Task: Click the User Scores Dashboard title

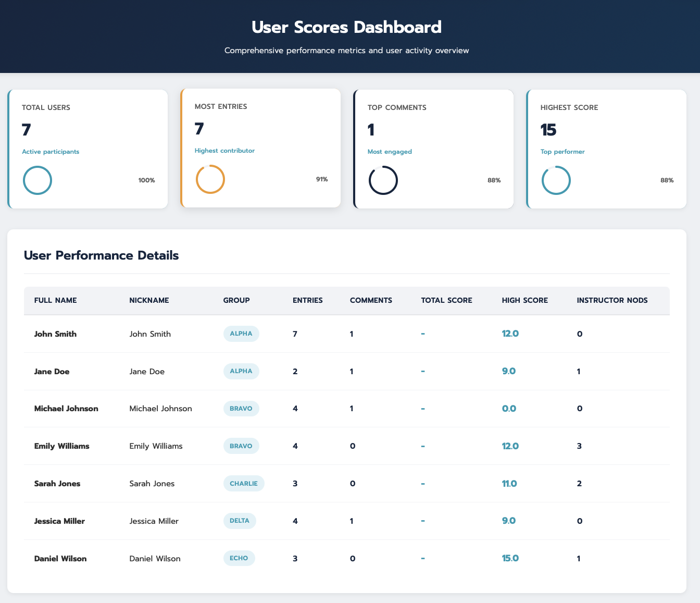Action: (x=346, y=27)
